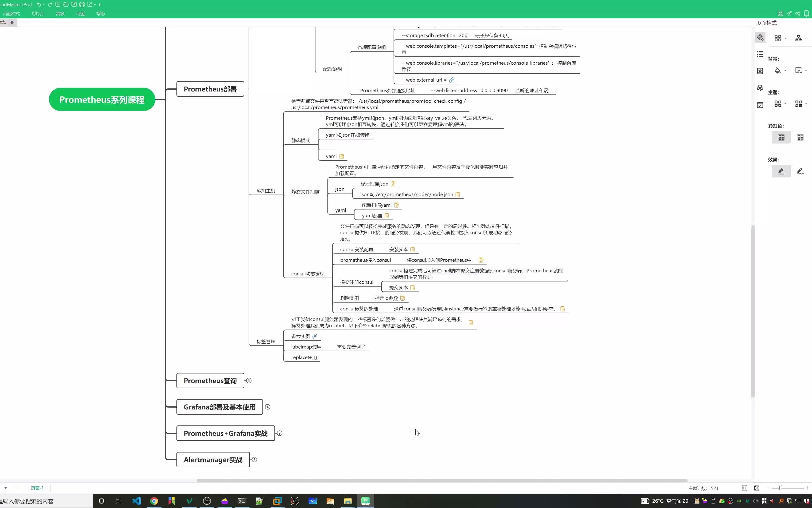Open note icon beside 指定id参数

[x=403, y=298]
